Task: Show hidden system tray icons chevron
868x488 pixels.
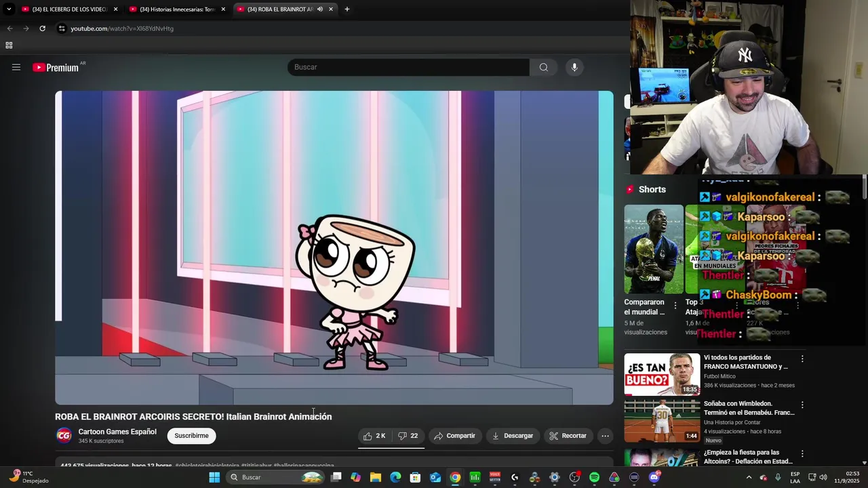Action: (x=749, y=477)
